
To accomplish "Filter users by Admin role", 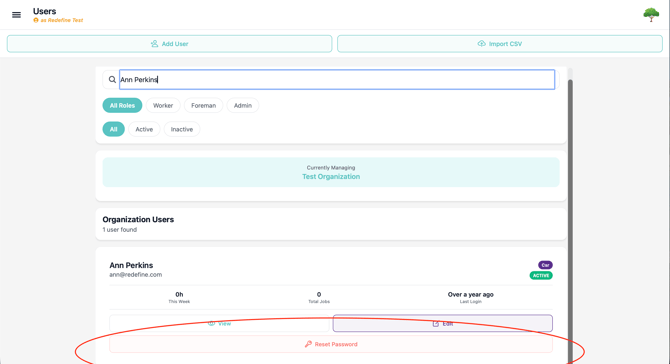I will point(243,106).
